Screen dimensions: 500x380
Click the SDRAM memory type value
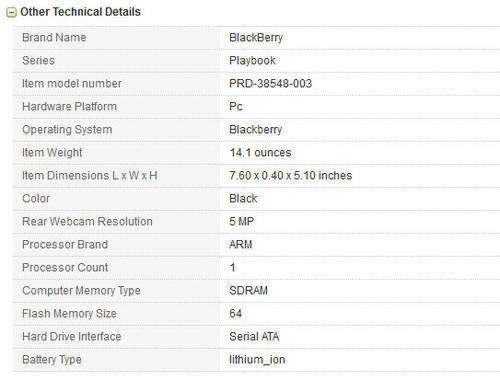coord(248,290)
